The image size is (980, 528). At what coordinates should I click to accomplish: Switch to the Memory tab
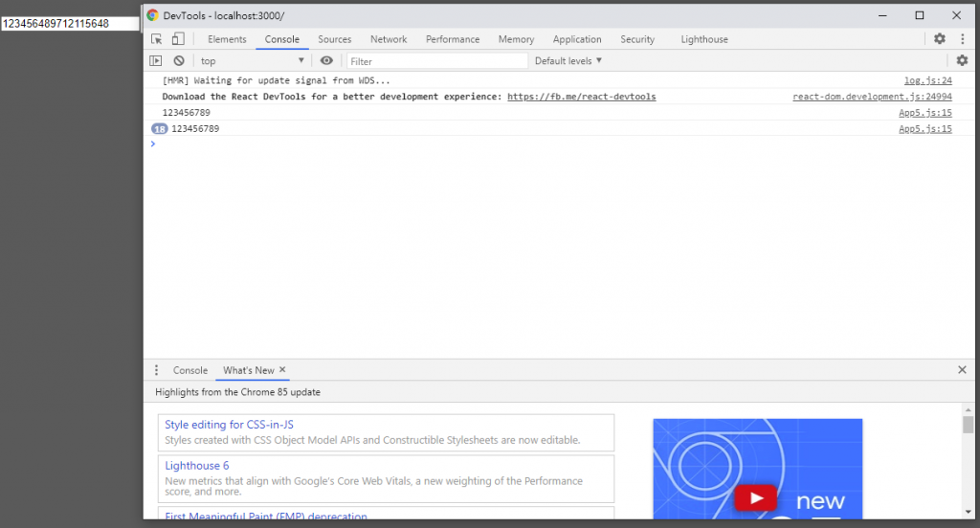(516, 39)
